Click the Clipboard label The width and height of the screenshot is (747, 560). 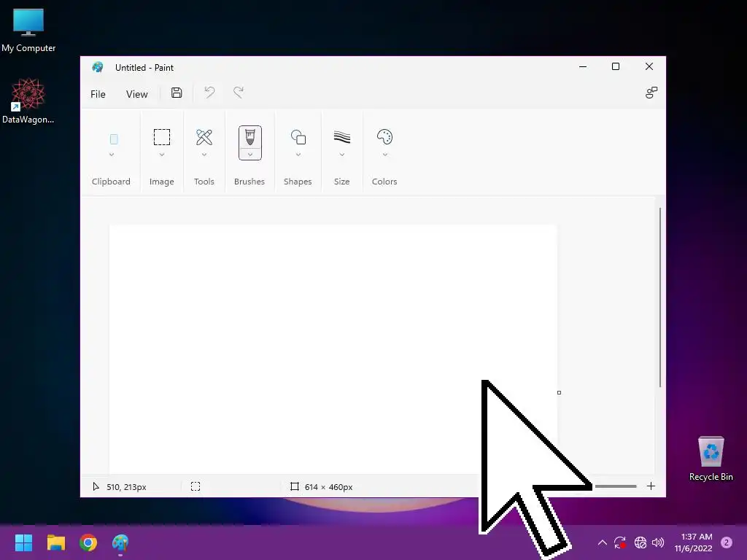[x=111, y=182]
